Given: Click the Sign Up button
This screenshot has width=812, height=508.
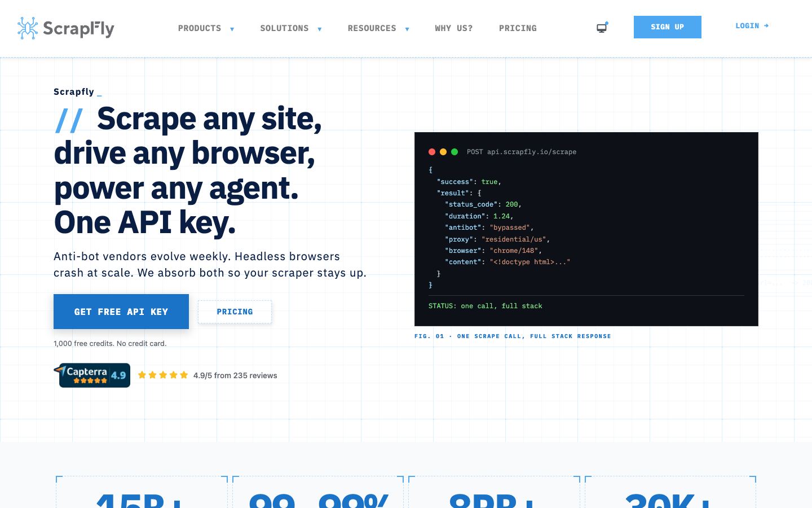Looking at the screenshot, I should tap(668, 27).
